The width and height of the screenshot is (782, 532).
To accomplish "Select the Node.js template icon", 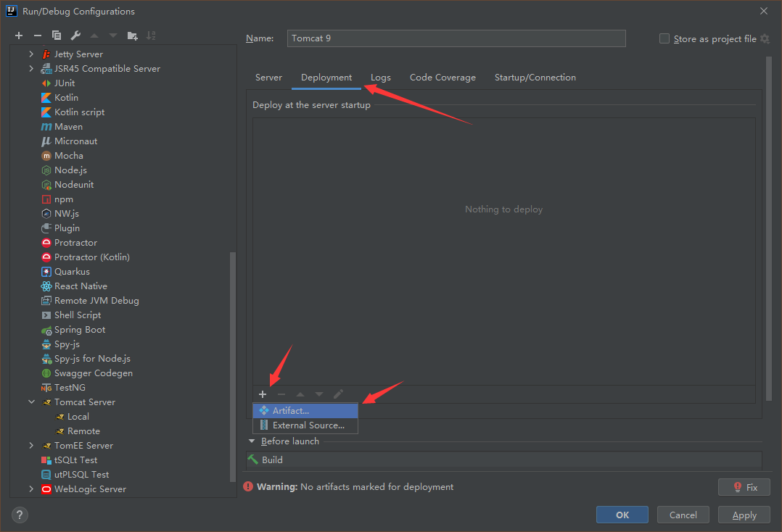I will pyautogui.click(x=46, y=170).
